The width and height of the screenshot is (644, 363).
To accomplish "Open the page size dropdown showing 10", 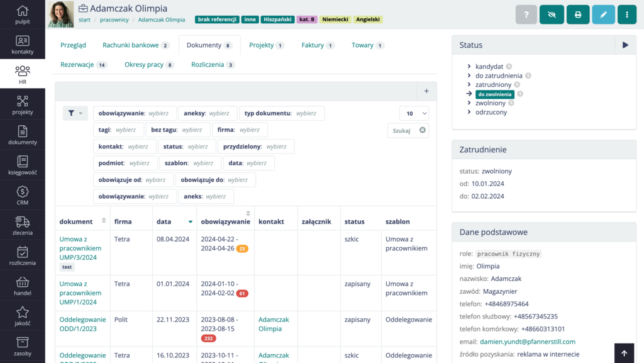I will [414, 113].
